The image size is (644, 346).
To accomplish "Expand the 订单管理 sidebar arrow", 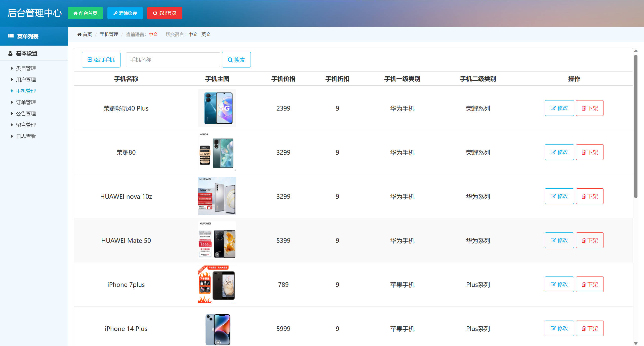I will tap(12, 102).
